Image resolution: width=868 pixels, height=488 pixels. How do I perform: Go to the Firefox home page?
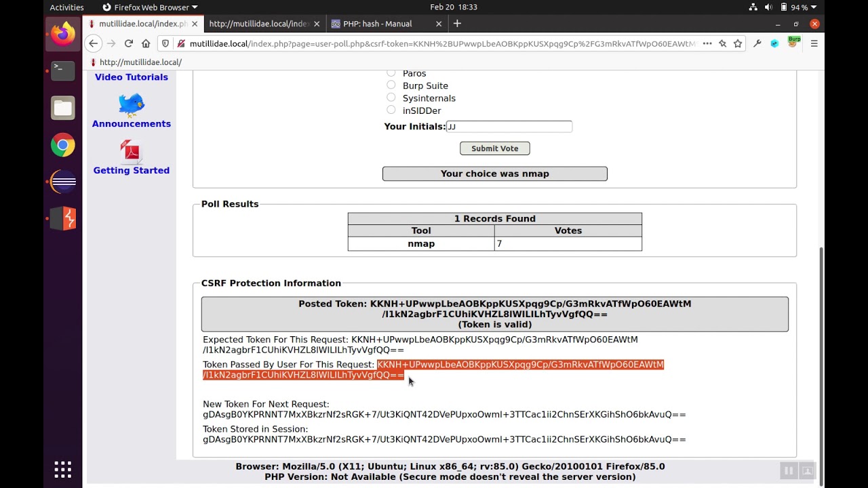146,43
